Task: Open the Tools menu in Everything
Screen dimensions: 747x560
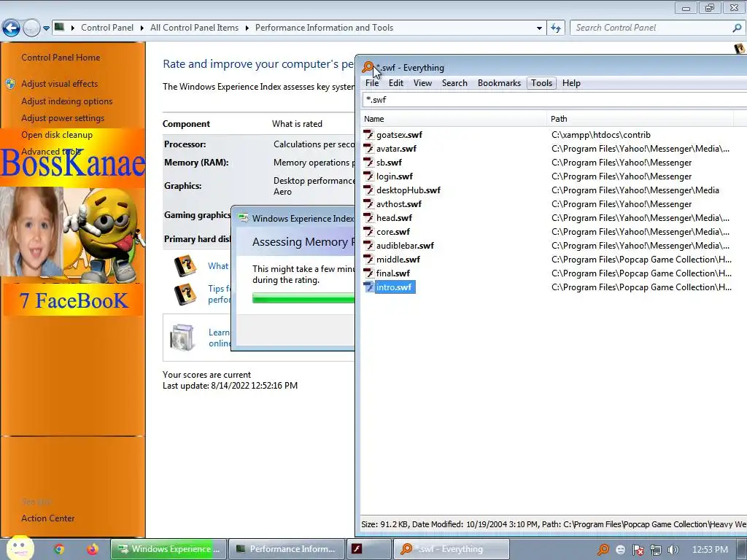Action: point(542,83)
